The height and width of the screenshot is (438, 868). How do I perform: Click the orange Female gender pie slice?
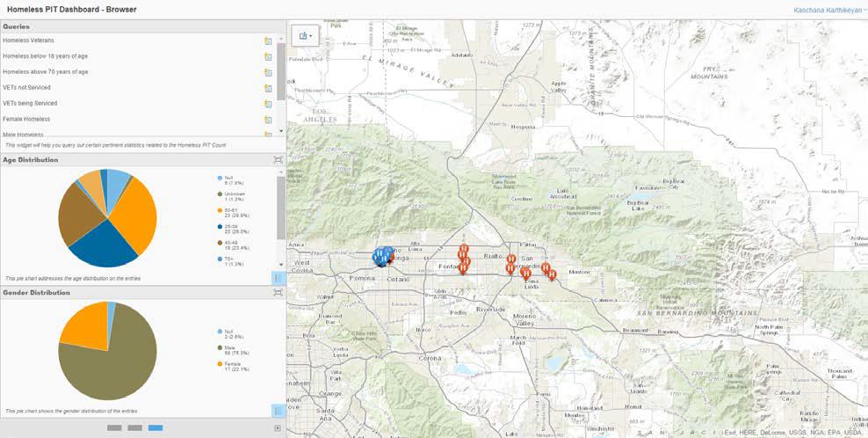[x=86, y=327]
